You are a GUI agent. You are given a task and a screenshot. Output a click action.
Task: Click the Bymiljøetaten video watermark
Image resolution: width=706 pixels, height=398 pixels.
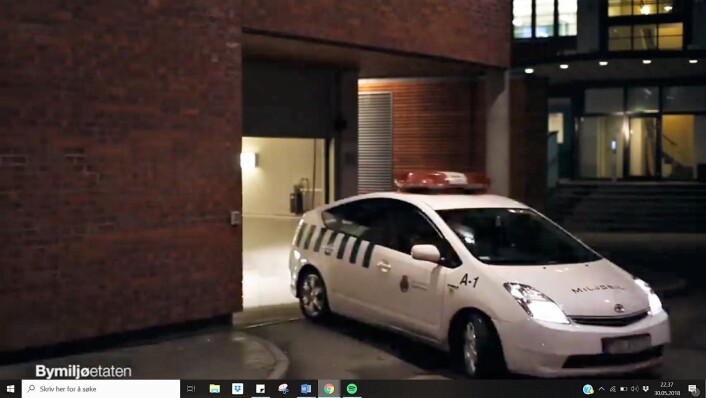(x=83, y=371)
